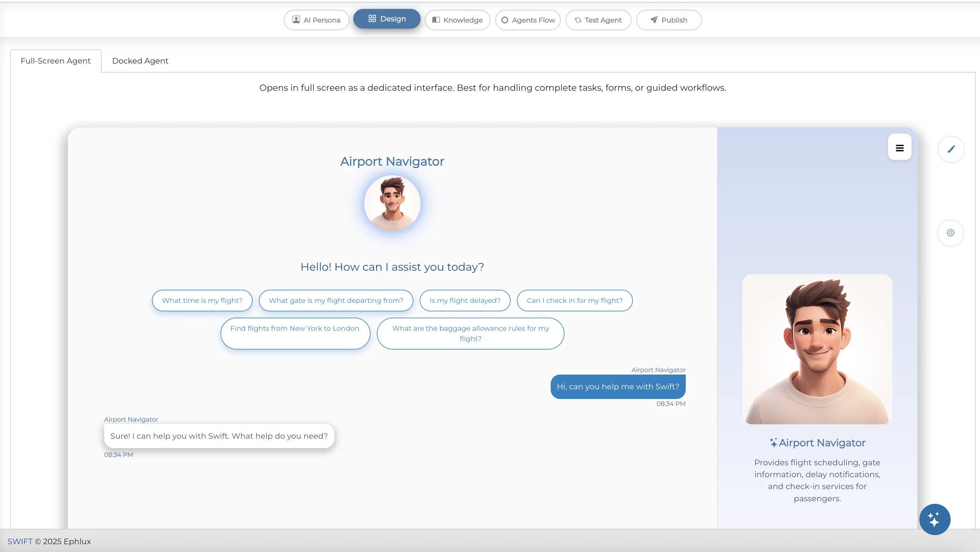Click the Publish paper-plane icon
980x552 pixels.
click(x=654, y=20)
